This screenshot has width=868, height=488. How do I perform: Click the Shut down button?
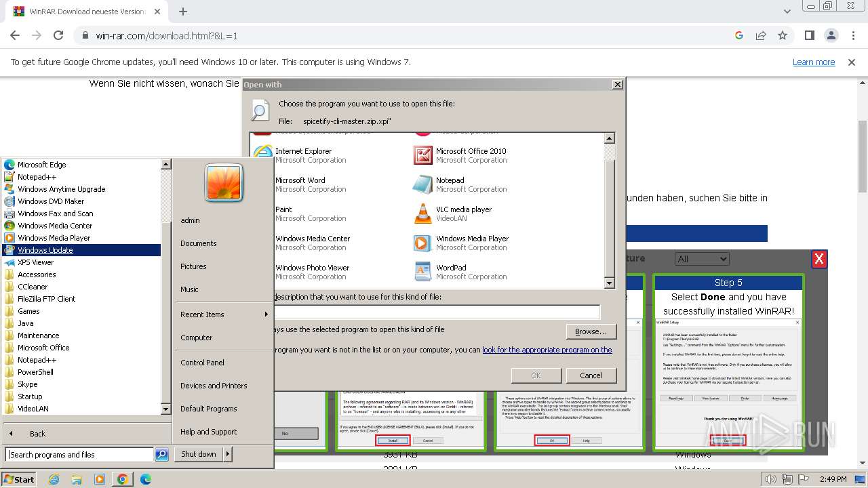point(199,454)
